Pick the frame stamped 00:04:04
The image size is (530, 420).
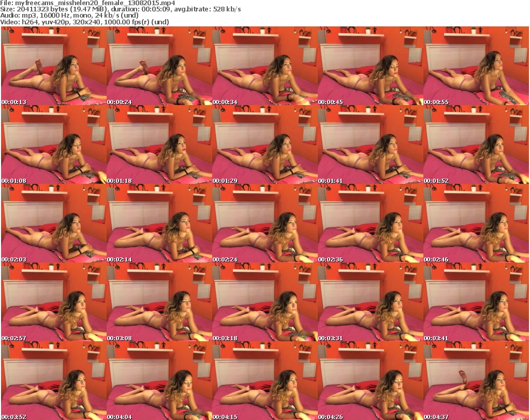click(159, 381)
